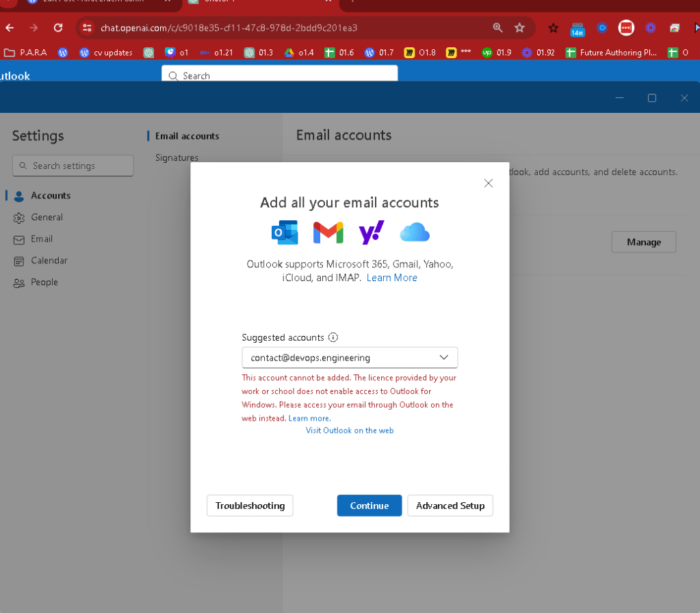Open the 01.3 ChatGPT bookmark
700x613 pixels.
(259, 53)
